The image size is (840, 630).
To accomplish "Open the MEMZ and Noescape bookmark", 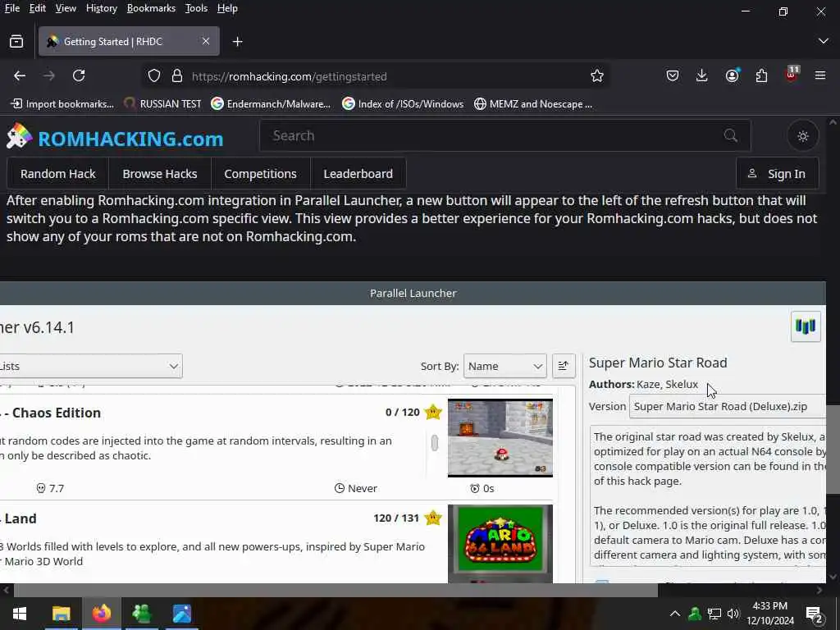I will tap(533, 104).
